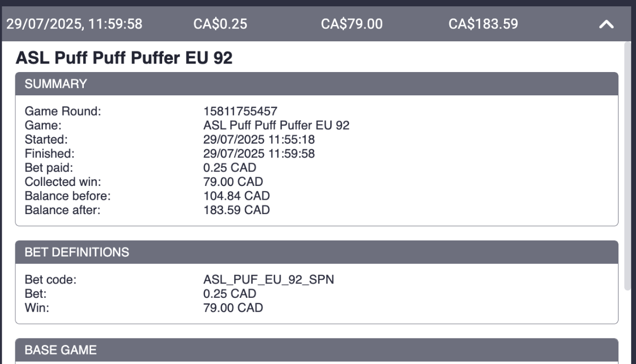Click the ASL Puff Puff Puffer EU 92 title
Viewport: 636px width, 364px height.
click(x=124, y=58)
